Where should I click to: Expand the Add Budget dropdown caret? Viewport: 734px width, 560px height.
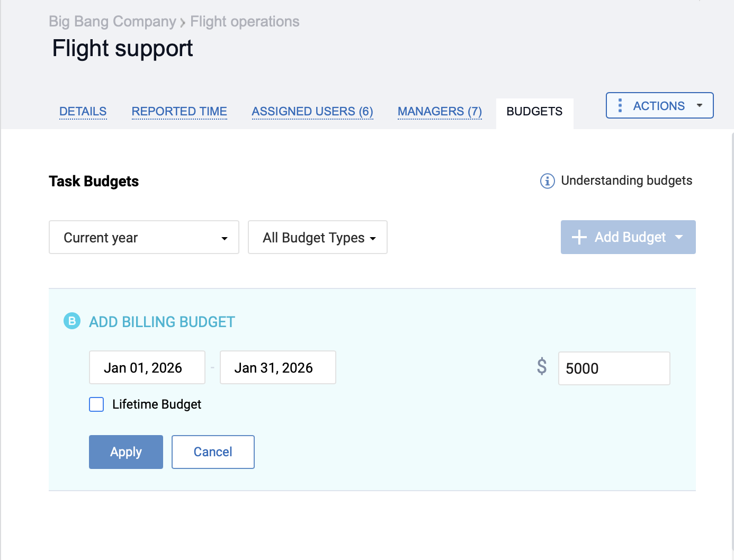coord(679,237)
